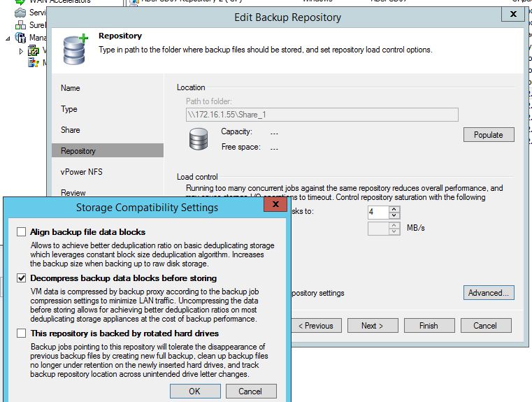
Task: Click the Service Providers cloud icon
Action: pyautogui.click(x=20, y=13)
